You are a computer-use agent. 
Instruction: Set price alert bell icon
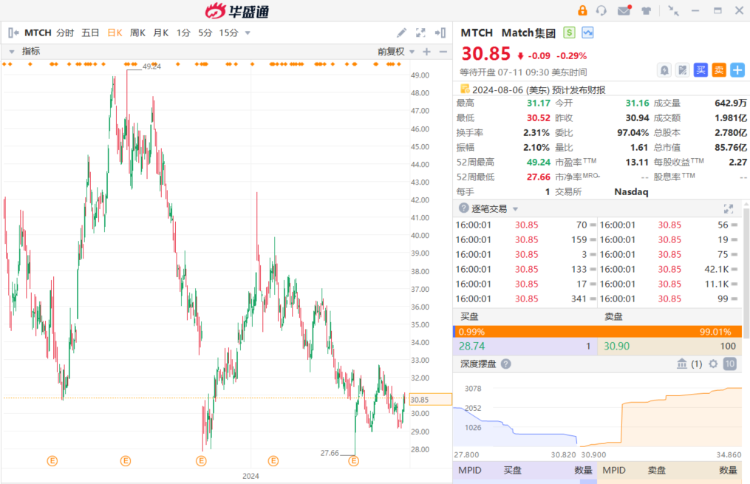pyautogui.click(x=664, y=70)
